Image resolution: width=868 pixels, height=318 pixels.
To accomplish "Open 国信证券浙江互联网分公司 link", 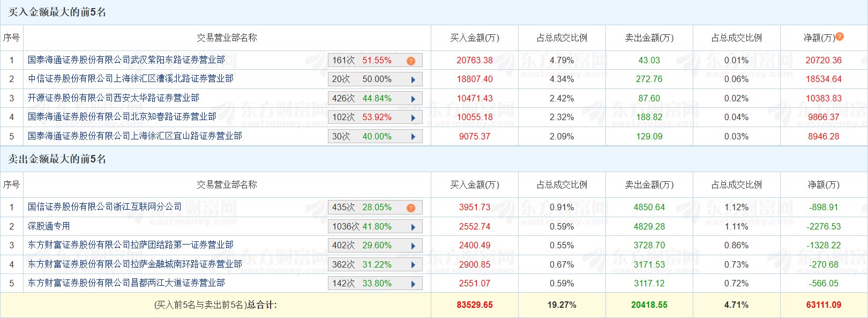I will [104, 206].
